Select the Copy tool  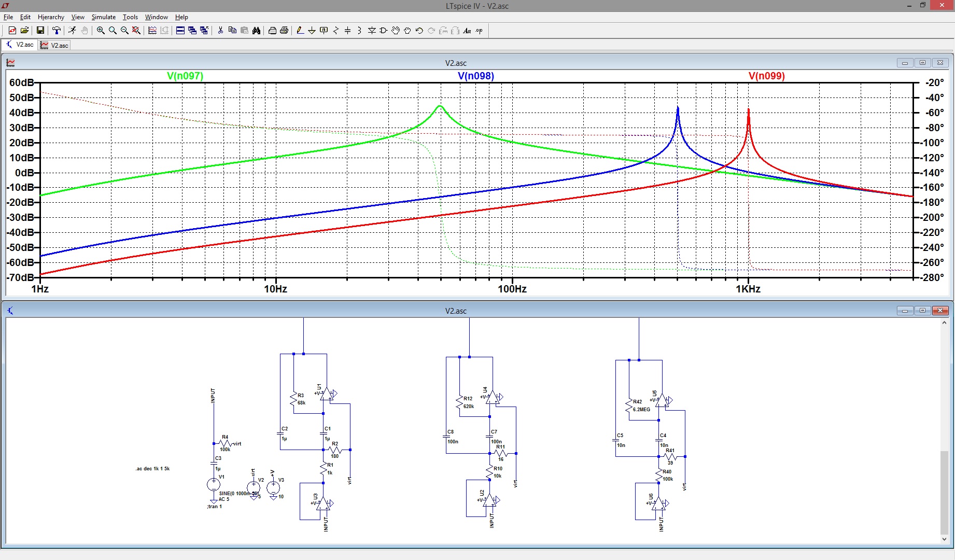tap(232, 31)
